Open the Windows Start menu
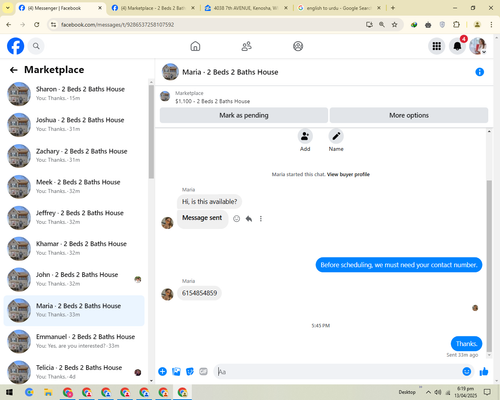The image size is (500, 400). (9, 392)
